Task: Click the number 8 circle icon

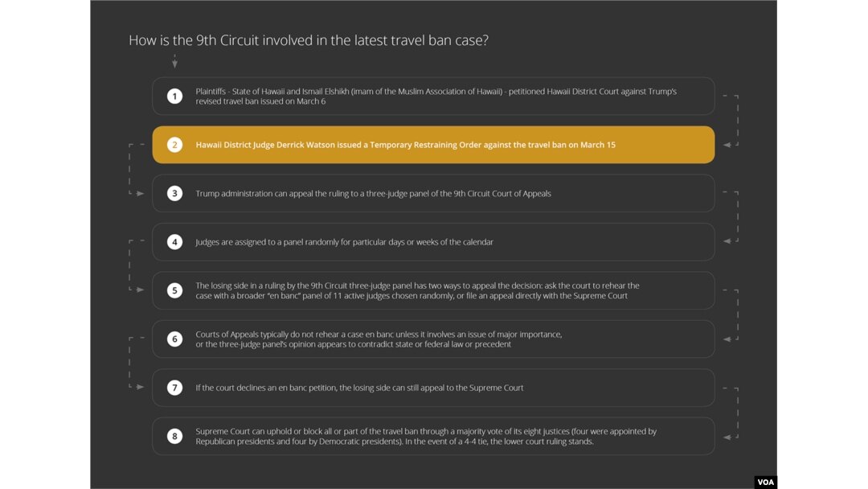Action: (x=174, y=437)
